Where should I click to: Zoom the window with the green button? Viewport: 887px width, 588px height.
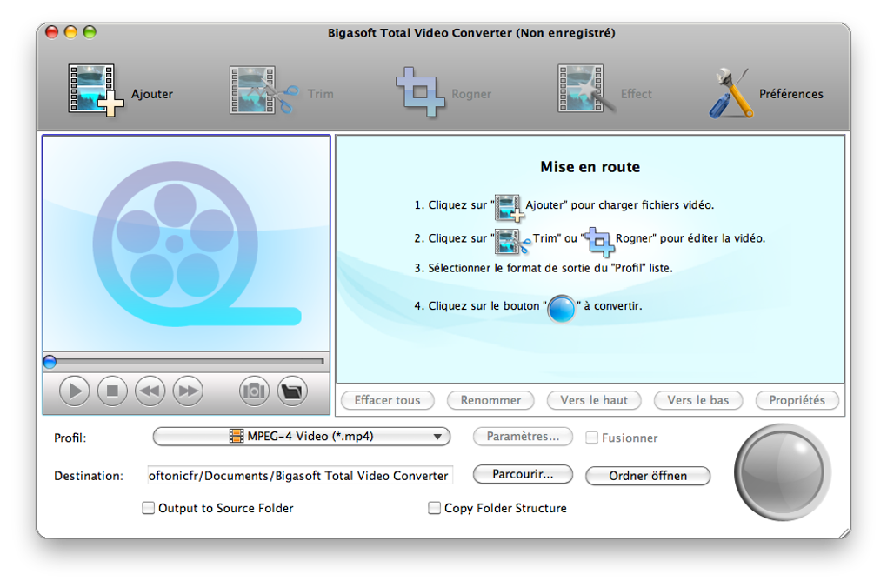pos(90,32)
